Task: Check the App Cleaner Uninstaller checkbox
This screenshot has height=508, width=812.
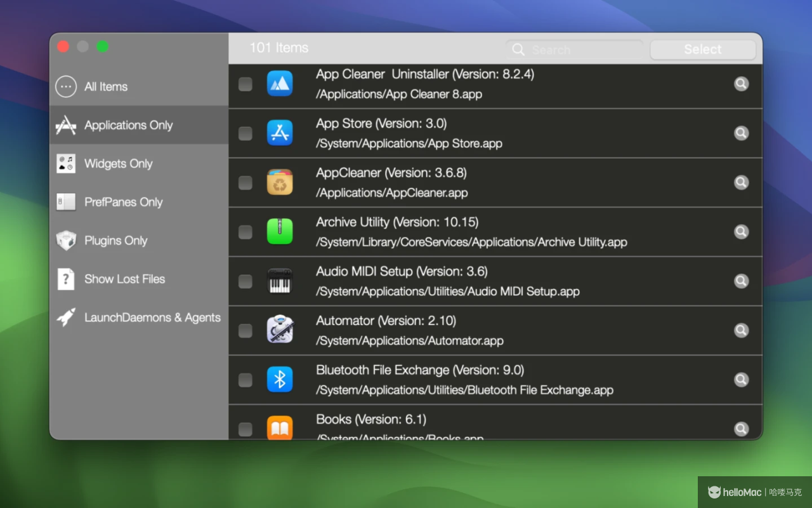Action: [x=245, y=84]
